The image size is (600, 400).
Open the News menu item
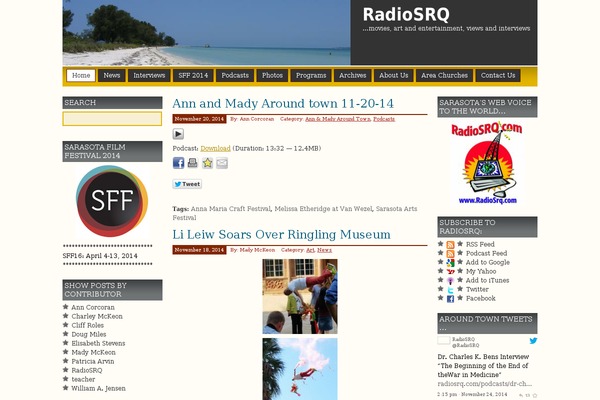[x=112, y=75]
